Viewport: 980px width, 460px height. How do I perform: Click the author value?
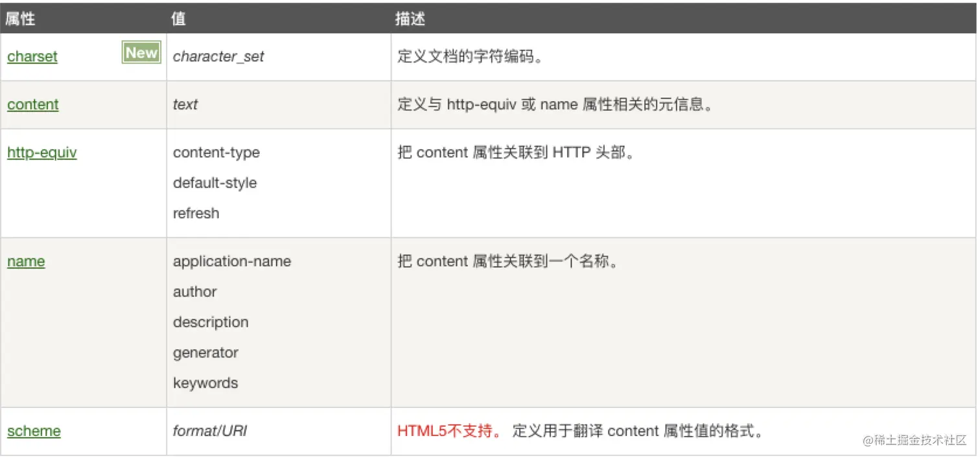pyautogui.click(x=194, y=292)
